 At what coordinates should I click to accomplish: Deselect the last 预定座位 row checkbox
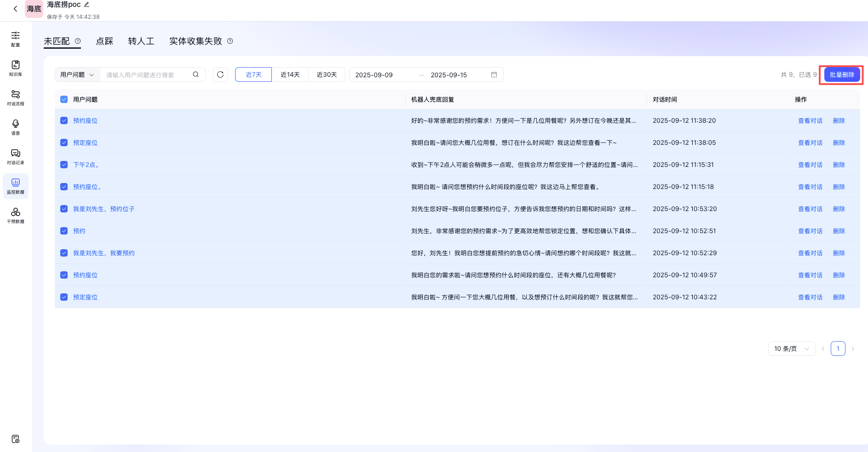63,297
